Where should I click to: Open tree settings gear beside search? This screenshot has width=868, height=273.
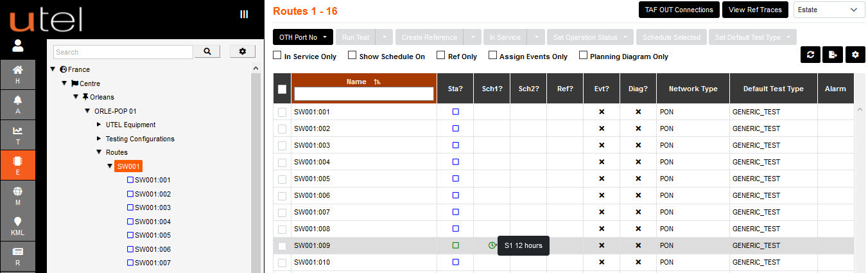[x=242, y=51]
